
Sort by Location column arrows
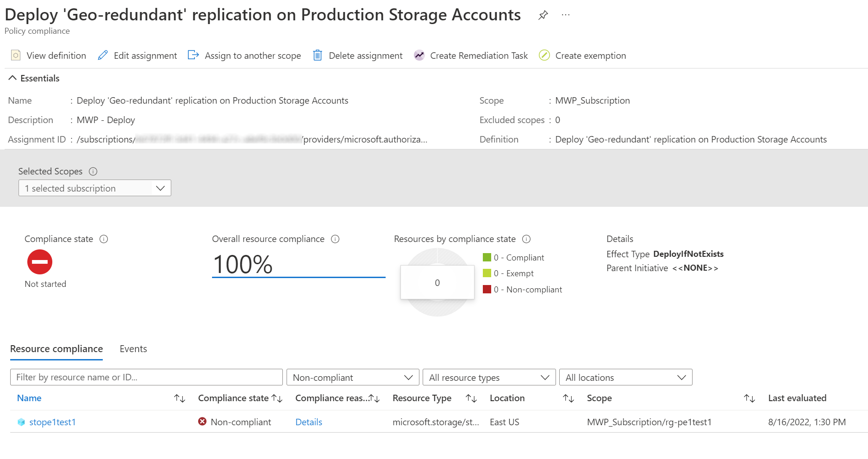(568, 398)
